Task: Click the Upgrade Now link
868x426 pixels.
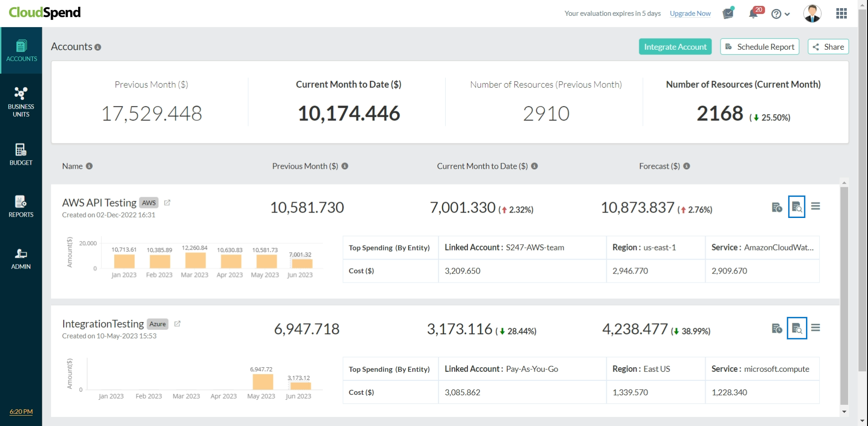Action: point(690,14)
